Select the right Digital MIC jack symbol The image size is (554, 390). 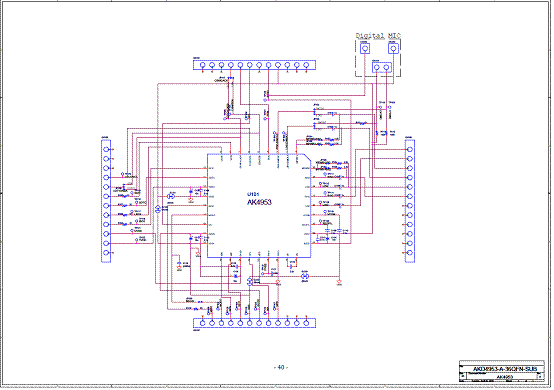393,48
